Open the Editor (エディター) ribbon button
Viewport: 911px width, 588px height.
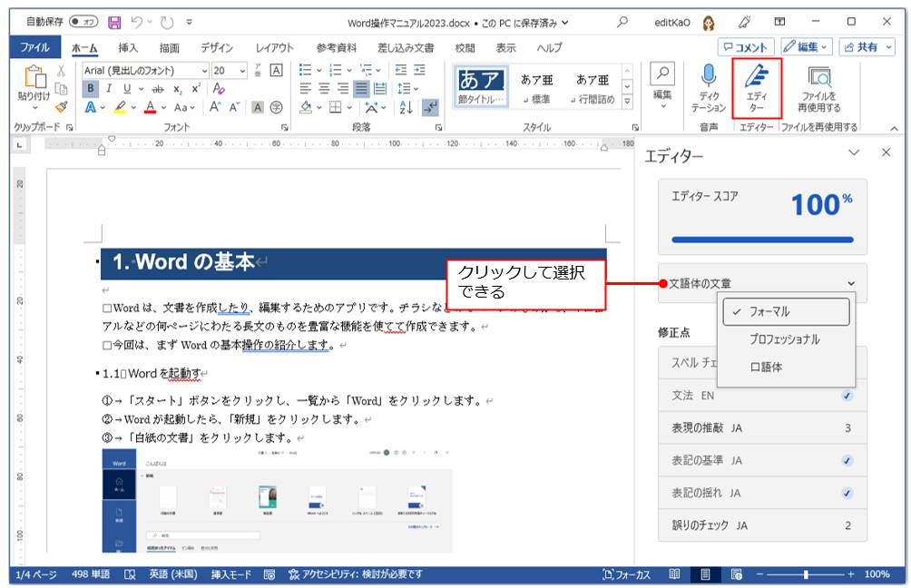pos(757,88)
